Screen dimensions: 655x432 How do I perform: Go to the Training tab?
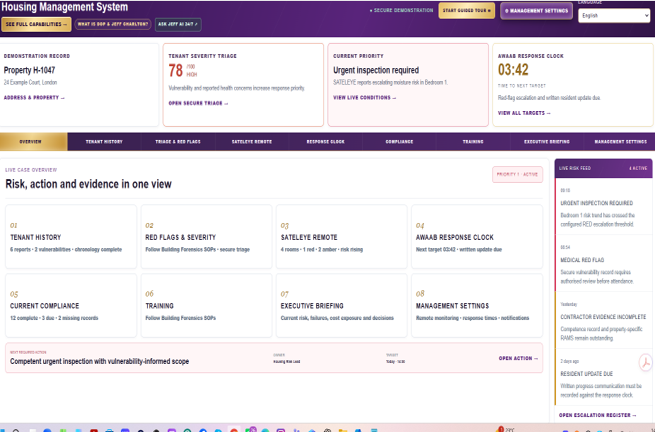click(473, 142)
